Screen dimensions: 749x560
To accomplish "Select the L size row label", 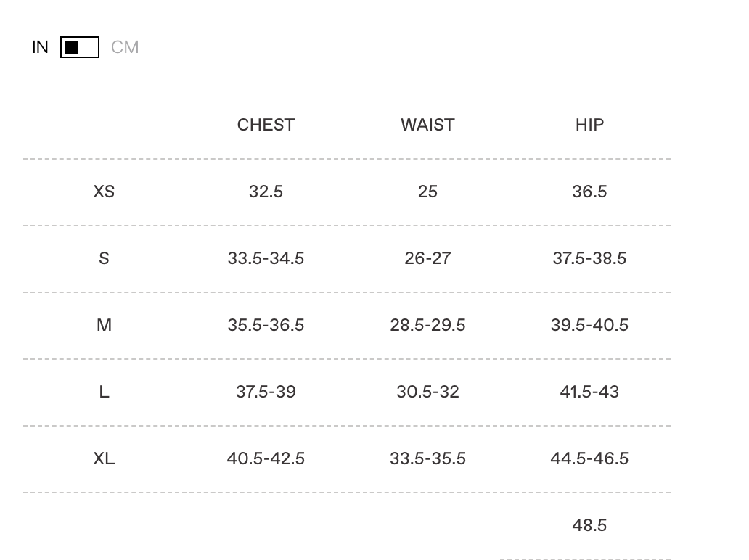I will (x=104, y=392).
